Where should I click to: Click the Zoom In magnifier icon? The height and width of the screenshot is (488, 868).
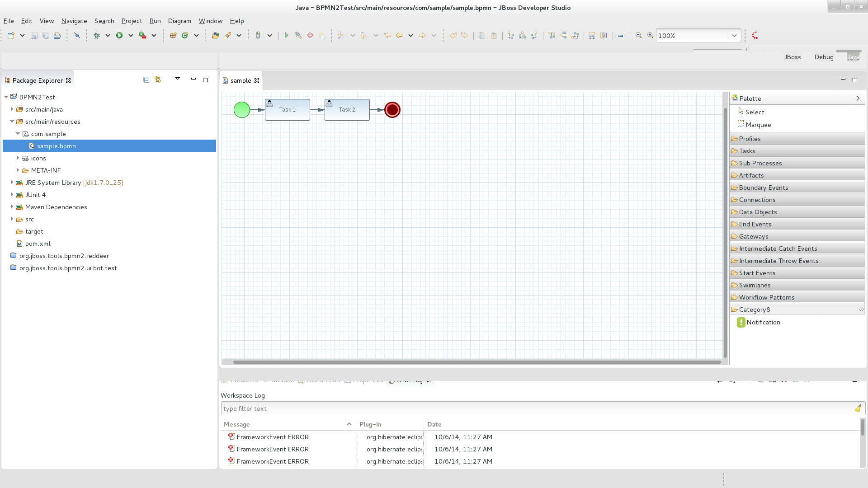(650, 35)
